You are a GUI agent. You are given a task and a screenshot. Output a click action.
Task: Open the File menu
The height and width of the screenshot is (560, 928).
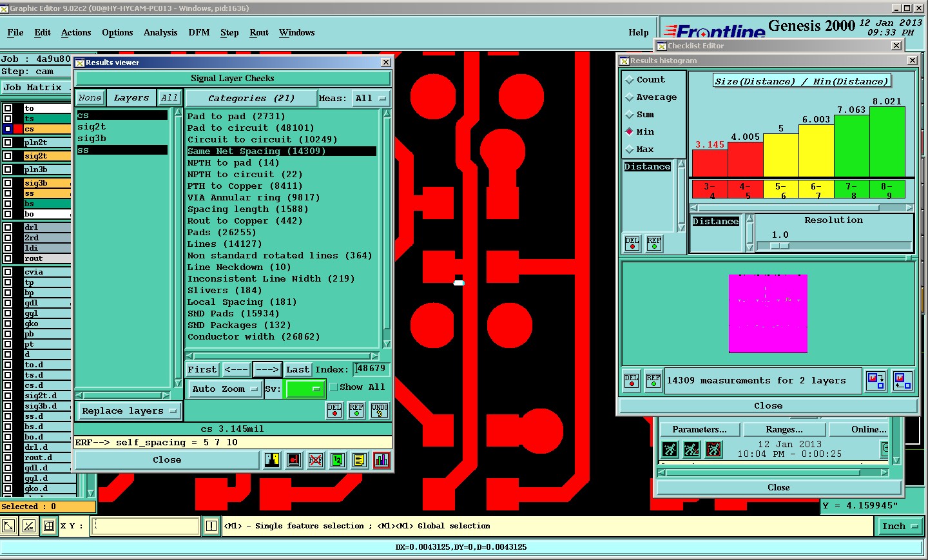[x=15, y=32]
